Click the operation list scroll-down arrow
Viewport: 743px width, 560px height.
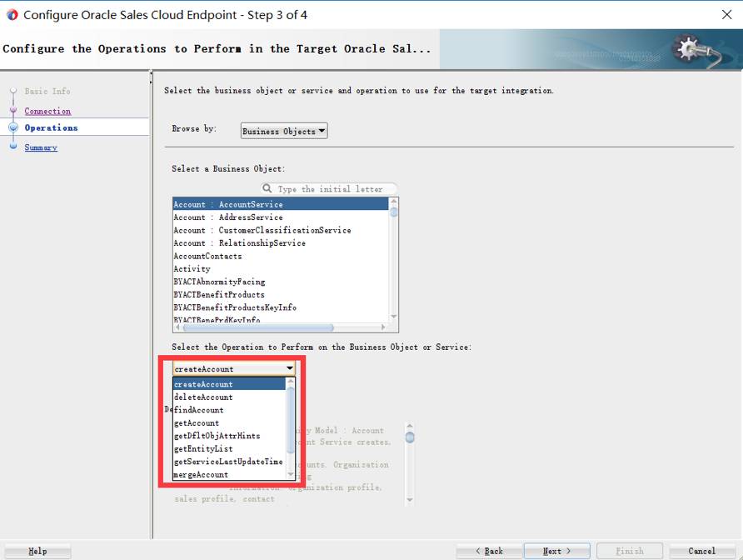(291, 474)
